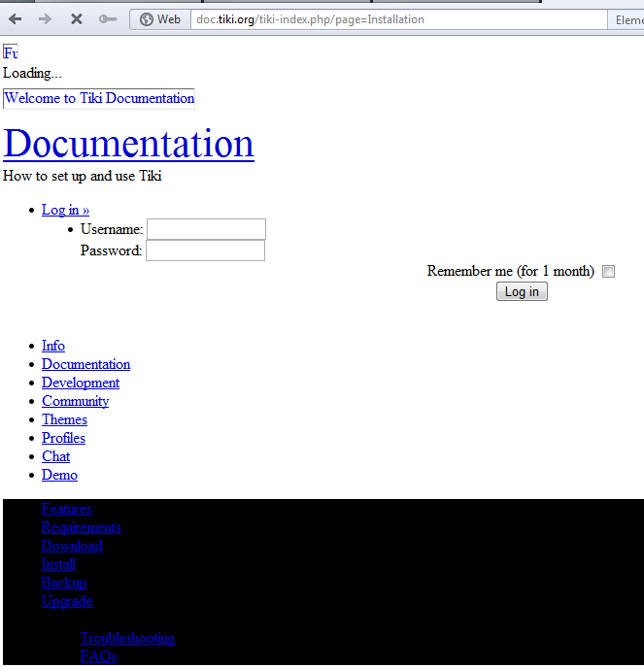
Task: Go to the Features link
Action: click(x=67, y=509)
